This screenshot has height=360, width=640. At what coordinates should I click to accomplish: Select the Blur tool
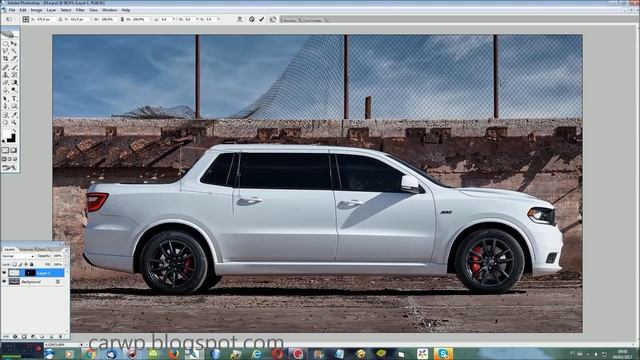(6, 89)
